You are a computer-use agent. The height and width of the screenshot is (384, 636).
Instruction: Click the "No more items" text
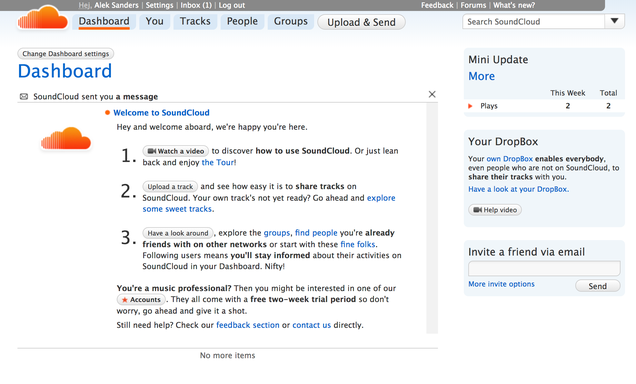tap(228, 356)
